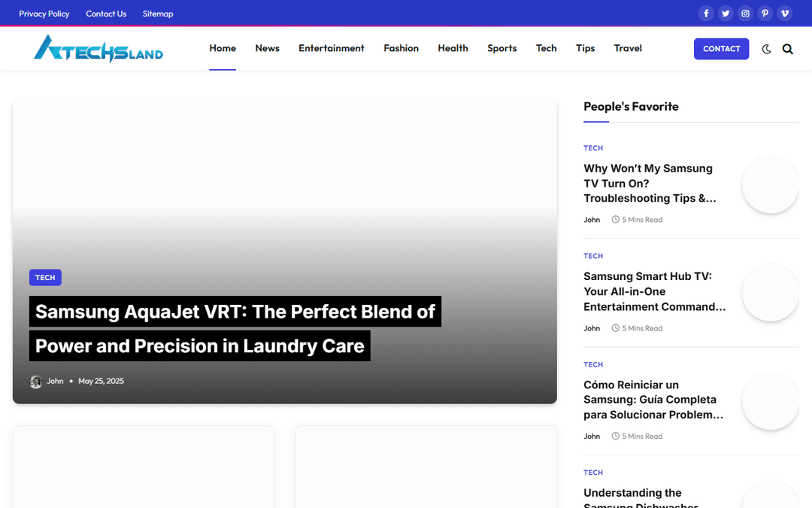This screenshot has width=812, height=508.
Task: Click John under Samsung Smart Hub article
Action: (x=592, y=328)
